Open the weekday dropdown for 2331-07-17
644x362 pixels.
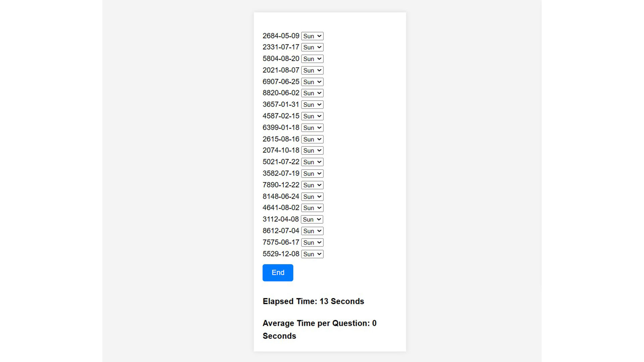tap(312, 47)
